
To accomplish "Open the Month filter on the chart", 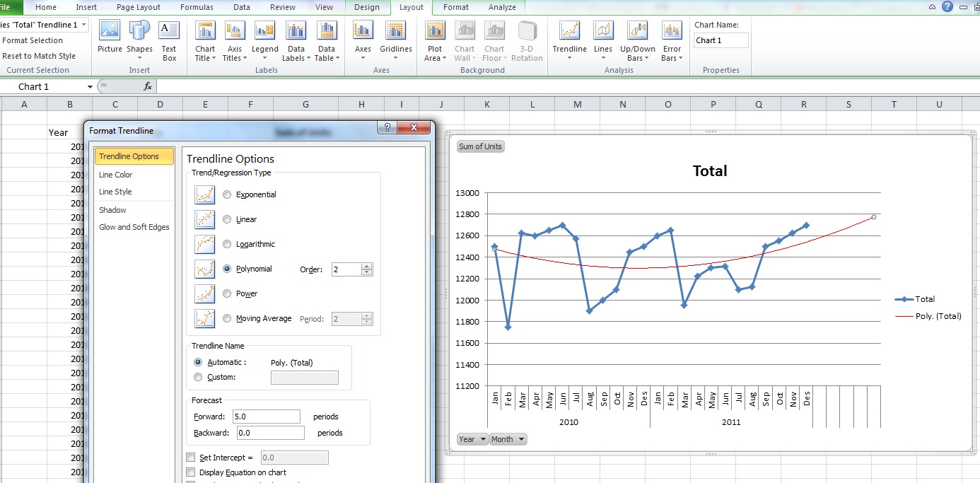I will pyautogui.click(x=508, y=438).
